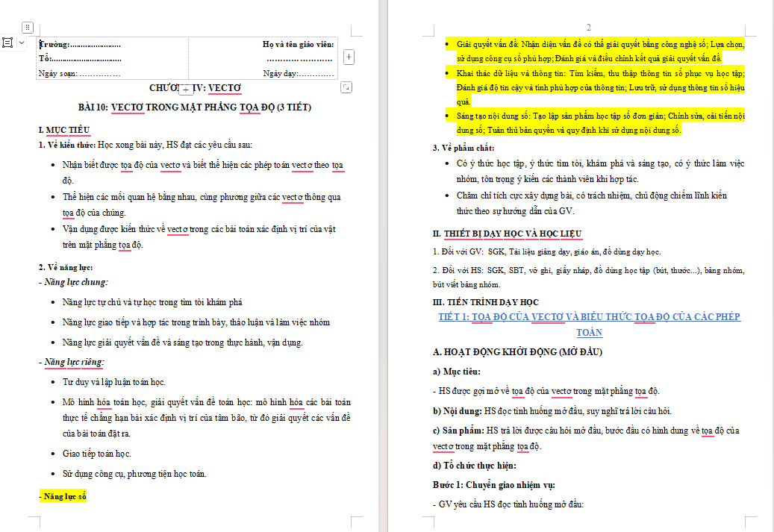Screen dimensions: 774x532
Task: Open the layout options icon beside the table
Action: (x=8, y=43)
